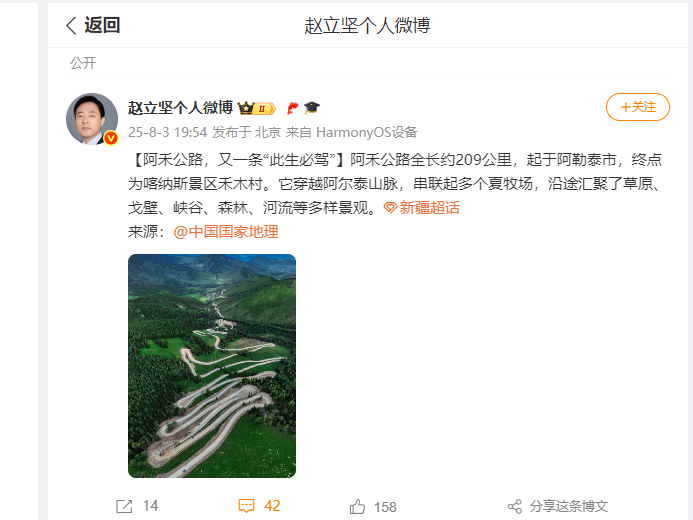
Task: Follow the account with +关注 button
Action: [638, 107]
